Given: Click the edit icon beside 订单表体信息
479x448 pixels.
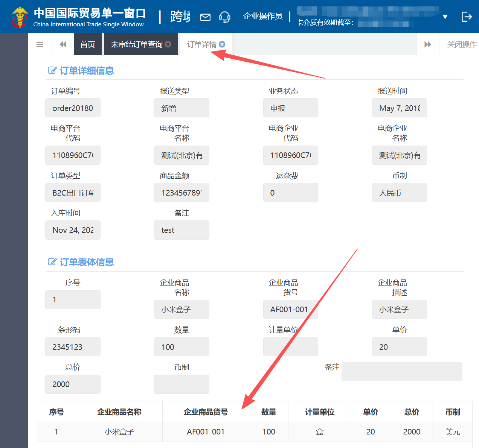Looking at the screenshot, I should point(52,261).
